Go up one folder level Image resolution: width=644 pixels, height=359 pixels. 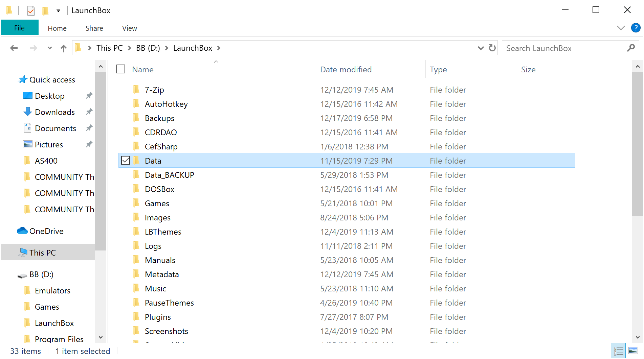tap(64, 48)
